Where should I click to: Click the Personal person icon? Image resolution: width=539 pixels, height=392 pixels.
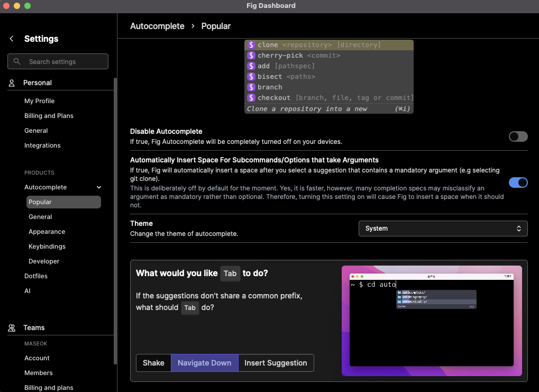[12, 83]
